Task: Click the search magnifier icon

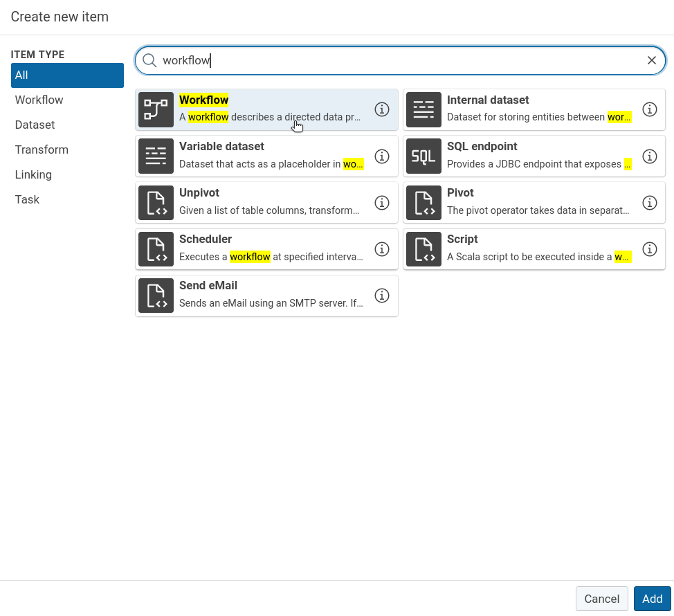Action: (149, 60)
